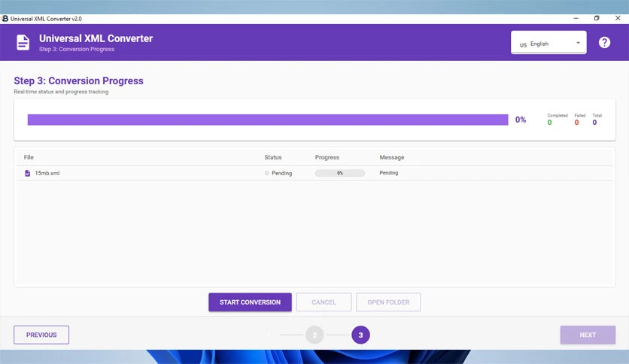Click the 15mb.xml row progress bar

340,173
